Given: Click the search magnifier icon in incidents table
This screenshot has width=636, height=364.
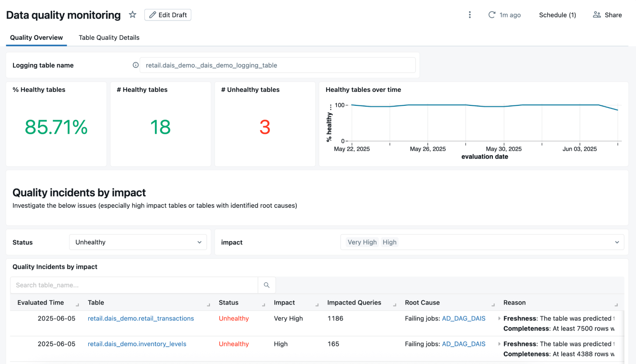Looking at the screenshot, I should 267,285.
